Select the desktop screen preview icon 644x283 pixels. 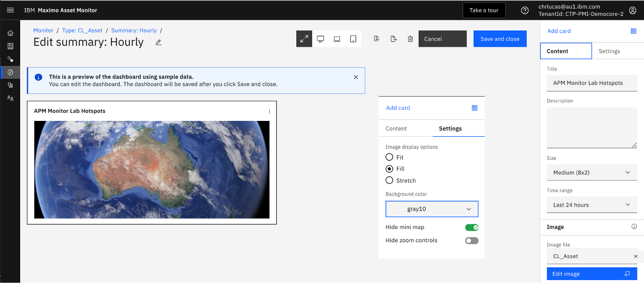point(320,39)
